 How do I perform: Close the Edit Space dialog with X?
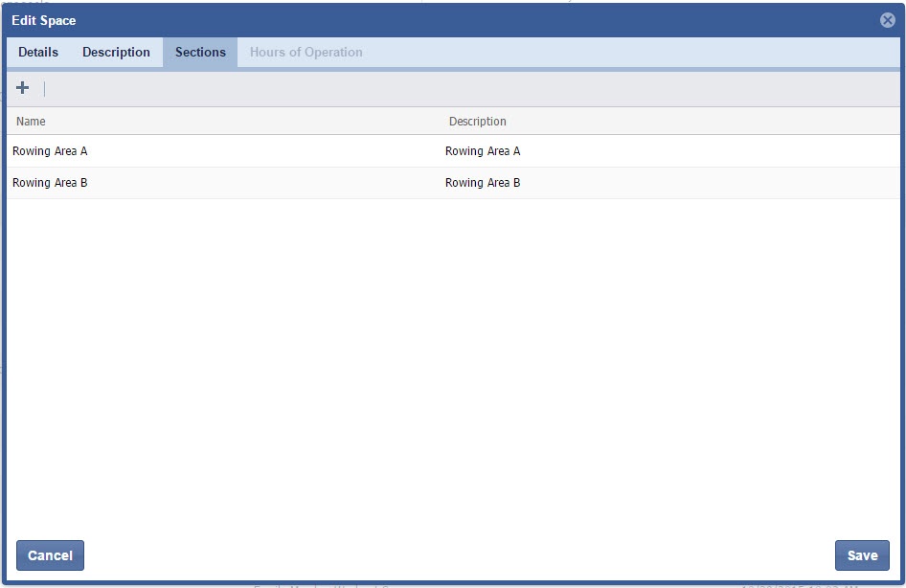coord(887,20)
